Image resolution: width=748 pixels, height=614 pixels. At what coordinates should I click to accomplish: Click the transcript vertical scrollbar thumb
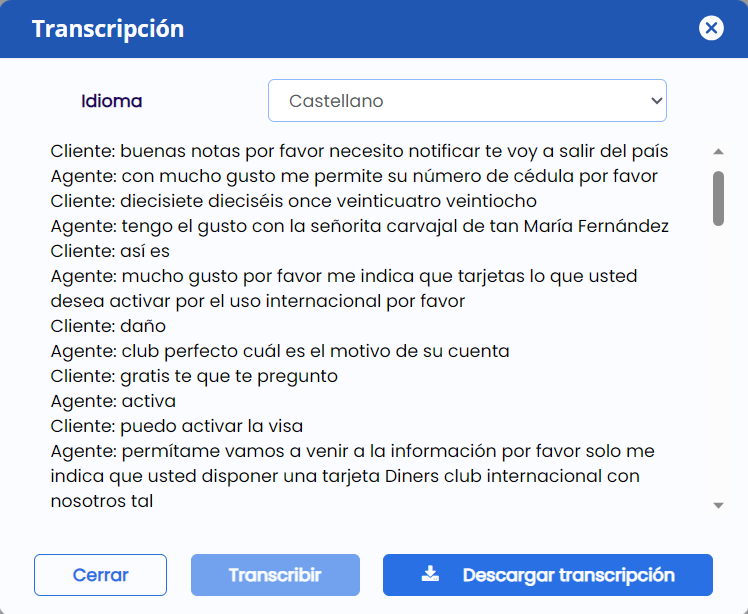[x=718, y=198]
